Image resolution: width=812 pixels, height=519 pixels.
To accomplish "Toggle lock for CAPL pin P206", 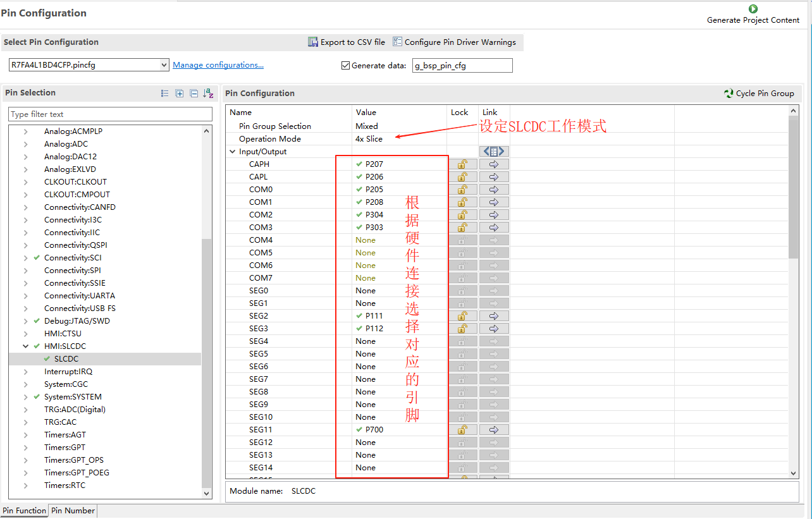I will 463,176.
